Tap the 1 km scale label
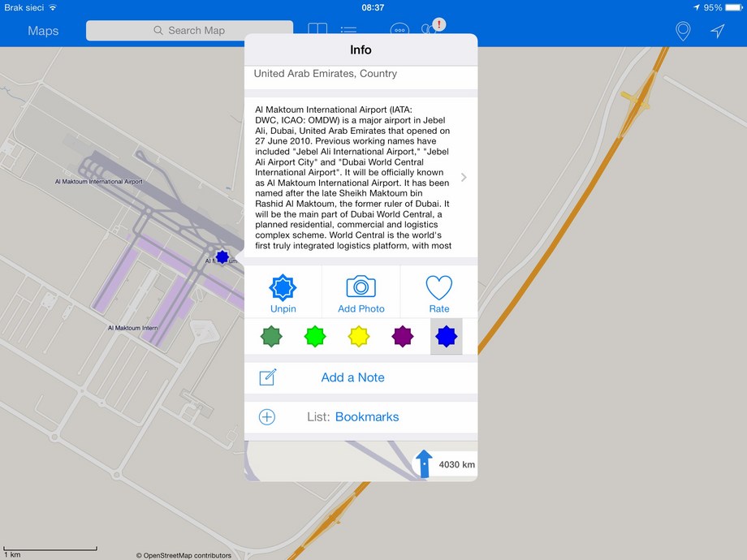 12,555
